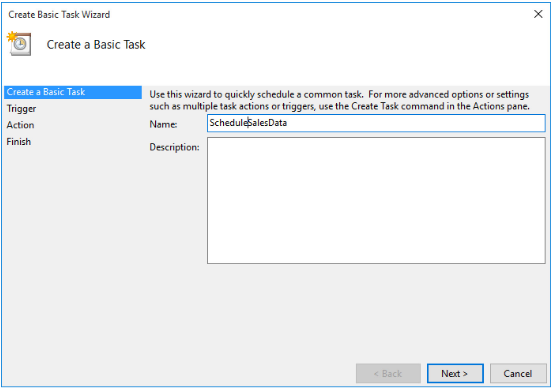Viewport: 555px width, 391px height.
Task: Click the empty space below the Finish step
Action: 73,248
